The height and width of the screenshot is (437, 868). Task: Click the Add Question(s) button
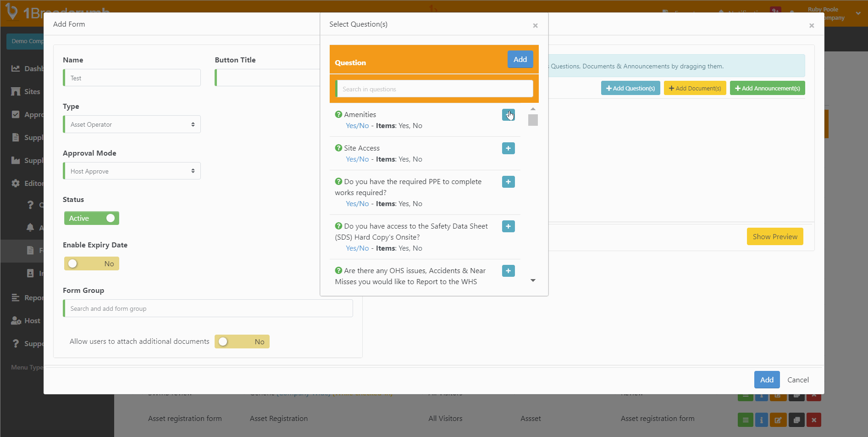[630, 88]
